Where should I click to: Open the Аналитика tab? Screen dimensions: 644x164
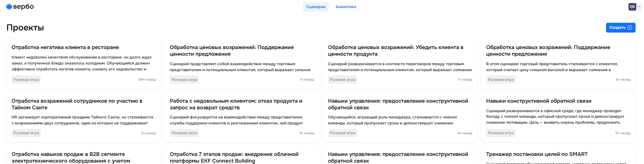click(346, 7)
